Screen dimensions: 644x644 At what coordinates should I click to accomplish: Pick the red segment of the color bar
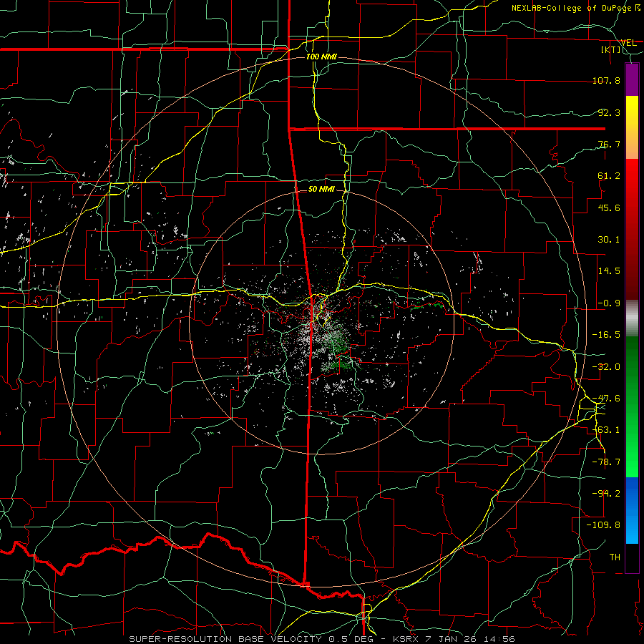pos(632,229)
